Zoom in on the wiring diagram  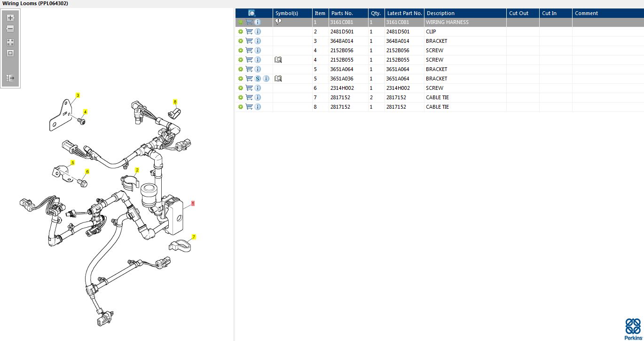point(10,18)
